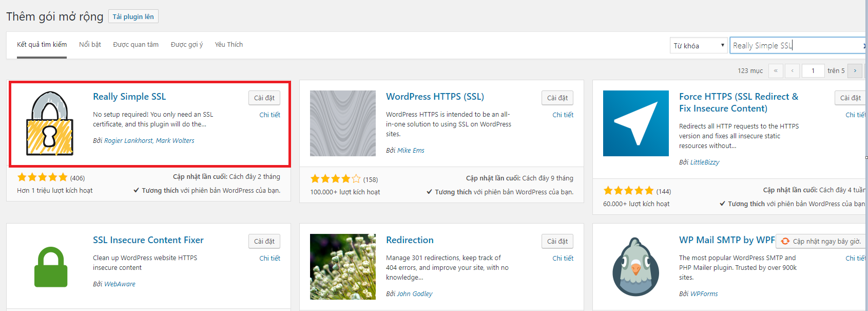
Task: Open the WordPress HTTPS gray wavy thumbnail
Action: (343, 123)
